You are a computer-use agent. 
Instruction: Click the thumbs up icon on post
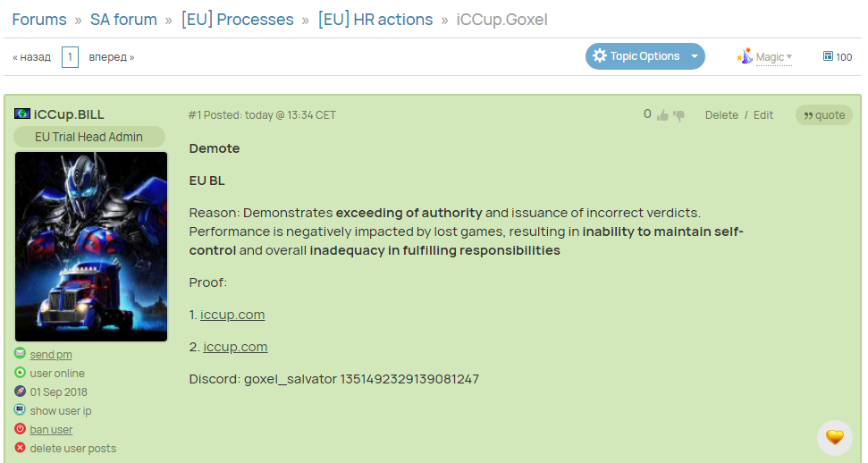[662, 115]
